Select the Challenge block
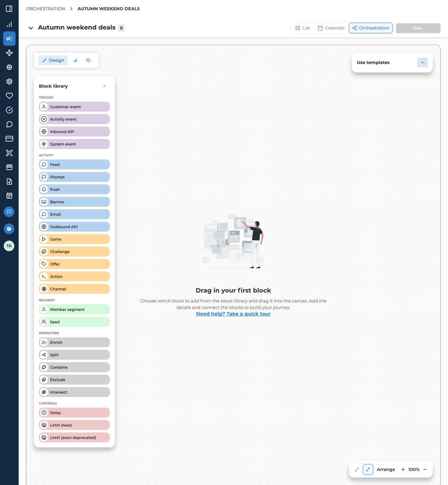The image size is (448, 485). tap(74, 252)
